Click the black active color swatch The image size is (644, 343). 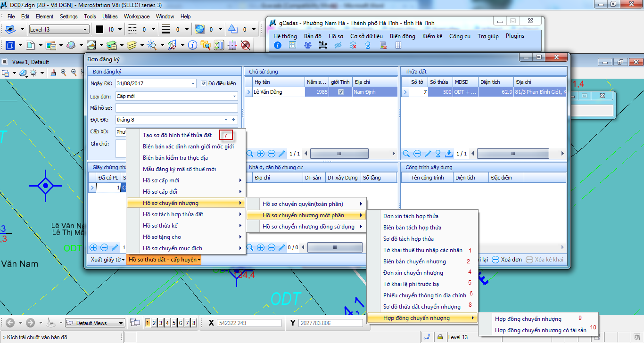99,30
